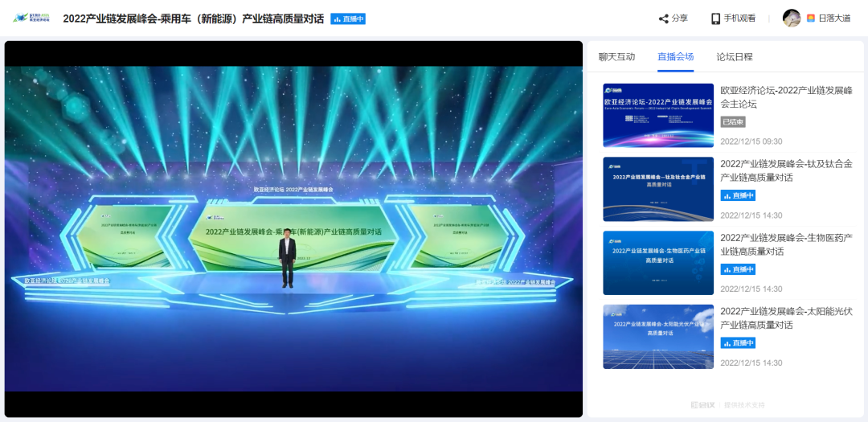Open the 论坛日程 tab

[x=735, y=56]
